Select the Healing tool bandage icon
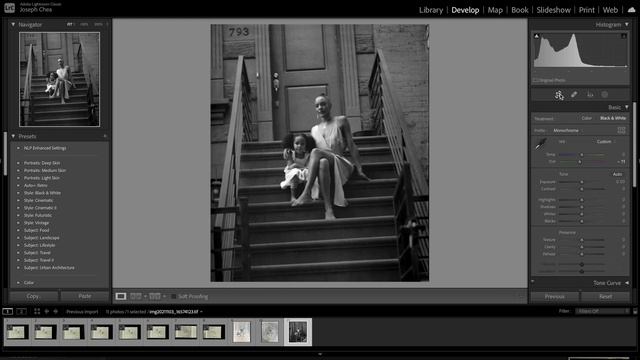This screenshot has width=640, height=360. coord(574,95)
